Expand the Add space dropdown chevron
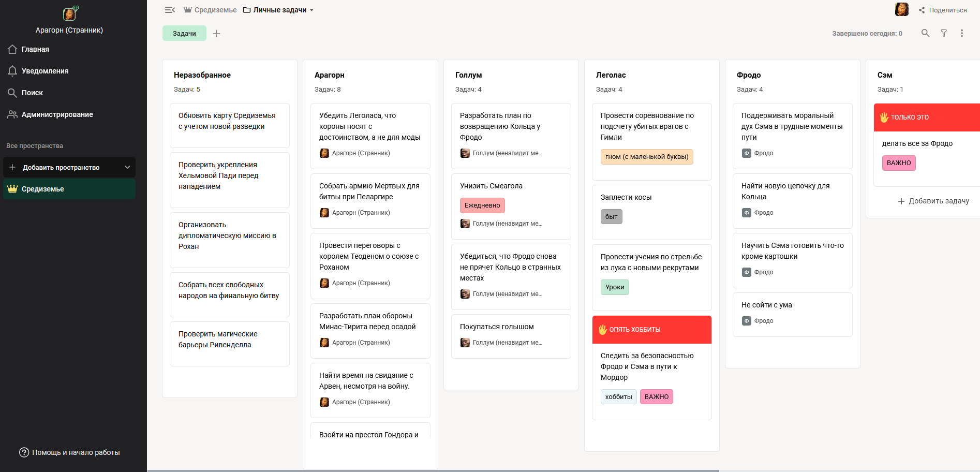This screenshot has height=472, width=980. [127, 167]
